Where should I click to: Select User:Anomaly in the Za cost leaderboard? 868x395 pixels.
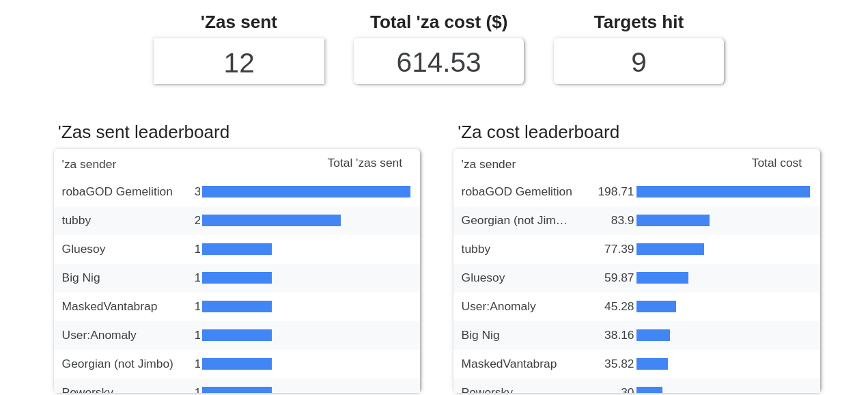[x=499, y=307]
